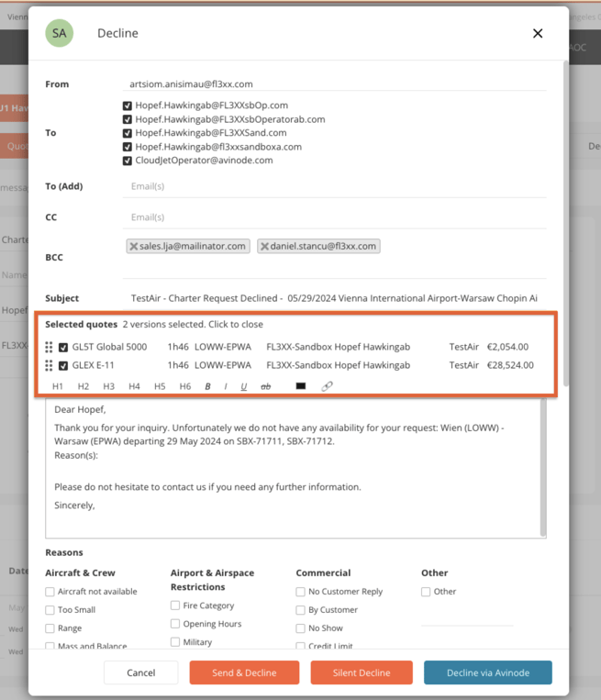Check Military reason
The width and height of the screenshot is (601, 700).
(175, 642)
